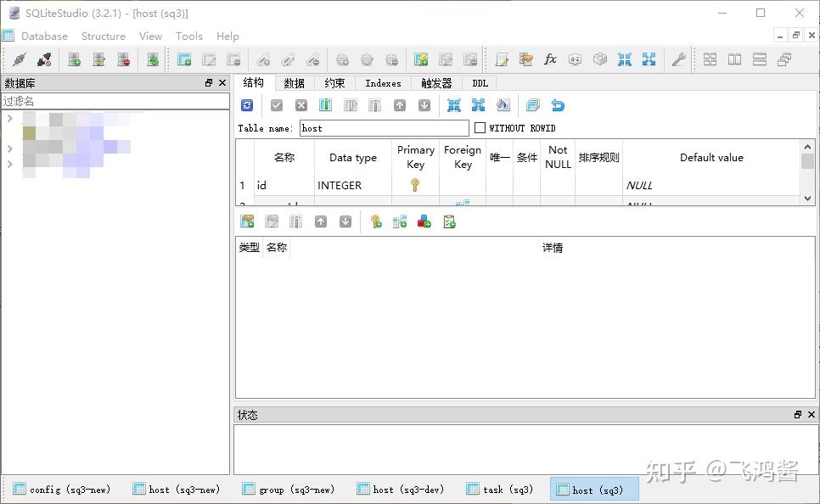This screenshot has height=504, width=820.
Task: Switch to the Indexes tab
Action: [x=383, y=83]
